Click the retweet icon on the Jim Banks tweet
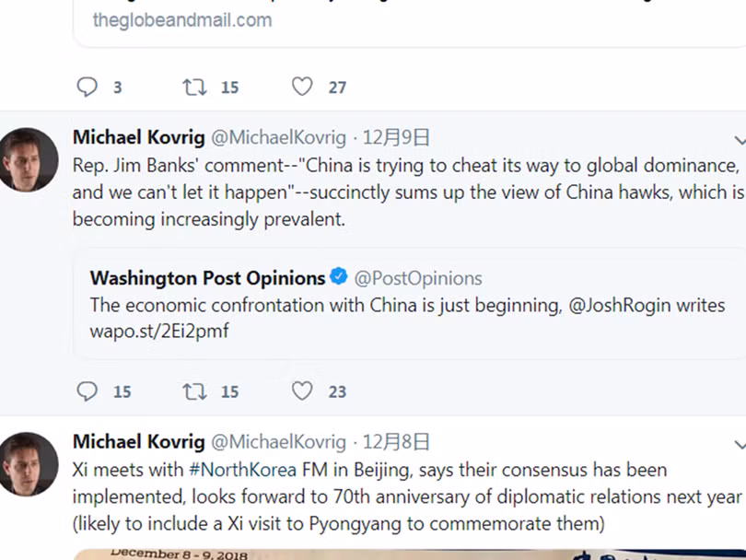 pos(193,391)
